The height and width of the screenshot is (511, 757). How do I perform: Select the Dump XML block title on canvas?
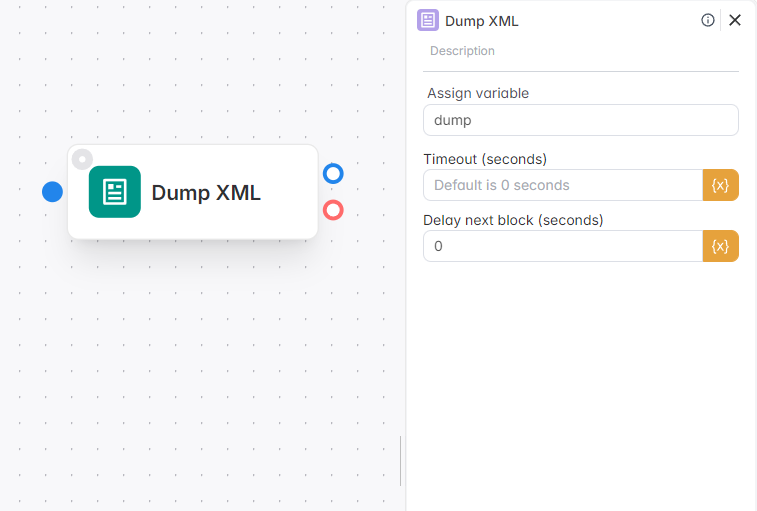point(206,193)
